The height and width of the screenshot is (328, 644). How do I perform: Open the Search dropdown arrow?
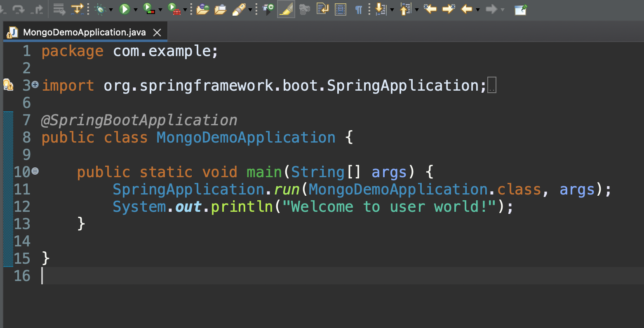click(x=250, y=9)
